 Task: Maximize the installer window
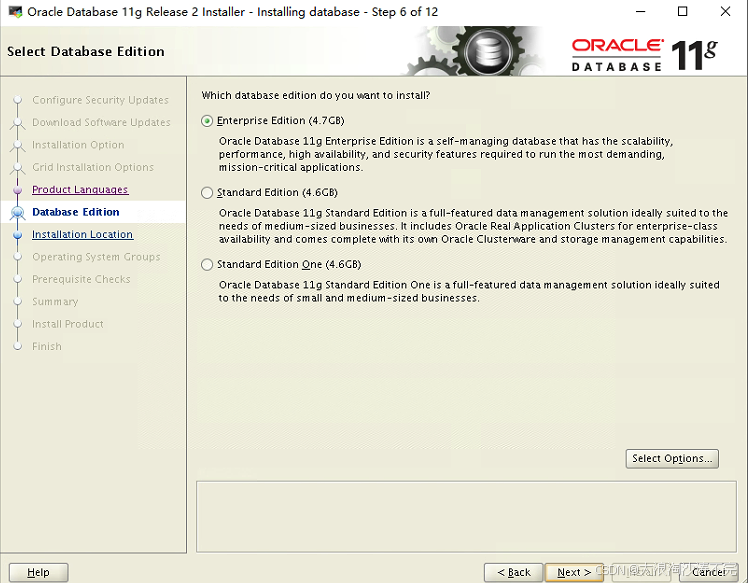pos(683,12)
